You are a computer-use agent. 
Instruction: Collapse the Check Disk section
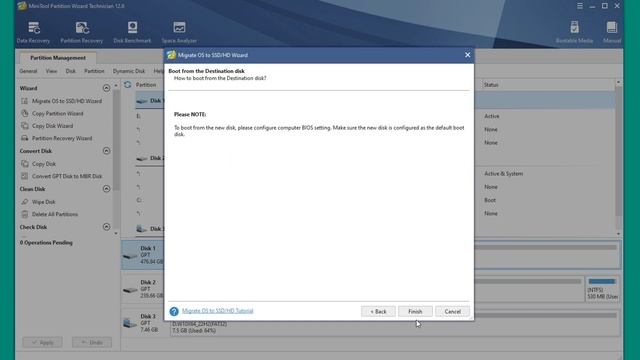point(107,227)
